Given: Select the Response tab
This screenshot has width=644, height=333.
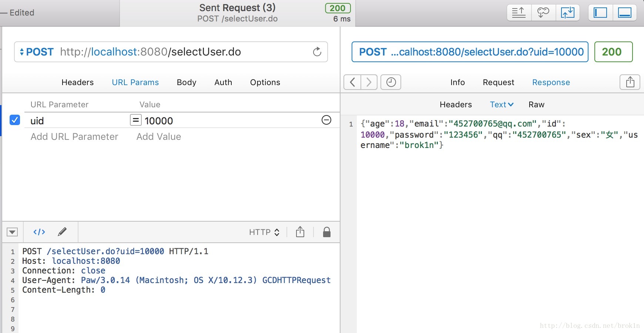Looking at the screenshot, I should pyautogui.click(x=551, y=82).
